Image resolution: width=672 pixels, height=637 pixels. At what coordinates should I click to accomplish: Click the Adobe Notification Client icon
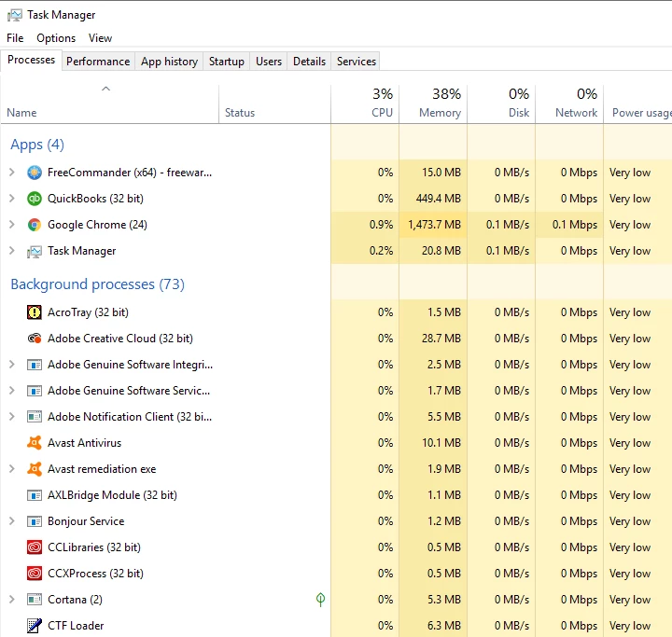coord(35,417)
